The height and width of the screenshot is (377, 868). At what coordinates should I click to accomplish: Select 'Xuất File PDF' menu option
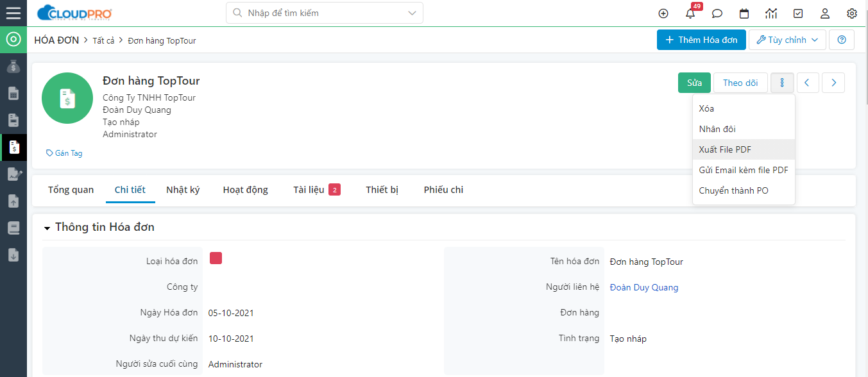[x=744, y=149]
